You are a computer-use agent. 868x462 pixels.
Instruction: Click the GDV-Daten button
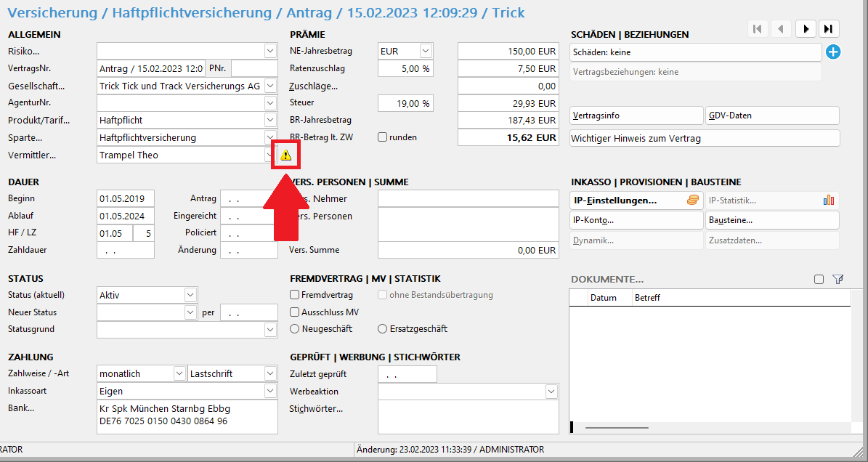point(772,115)
